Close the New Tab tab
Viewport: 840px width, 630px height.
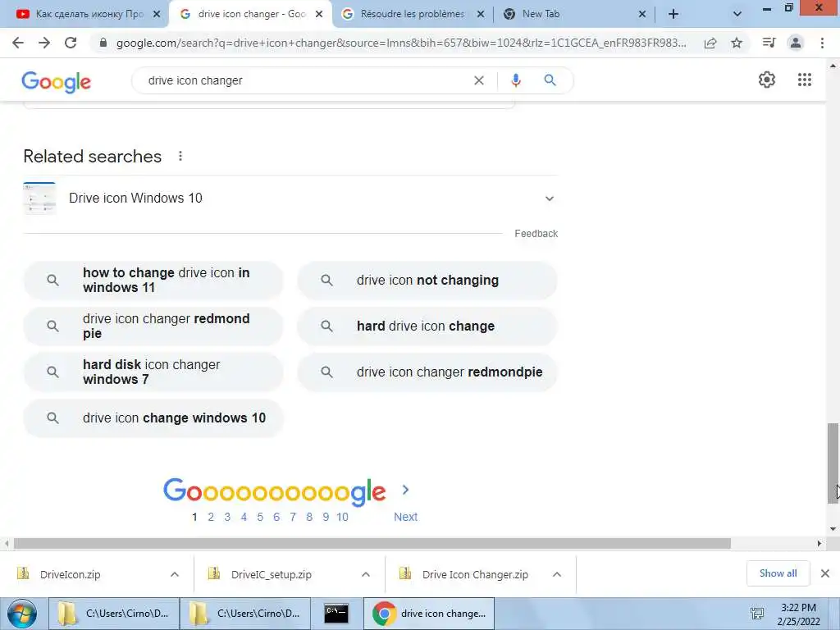[641, 15]
